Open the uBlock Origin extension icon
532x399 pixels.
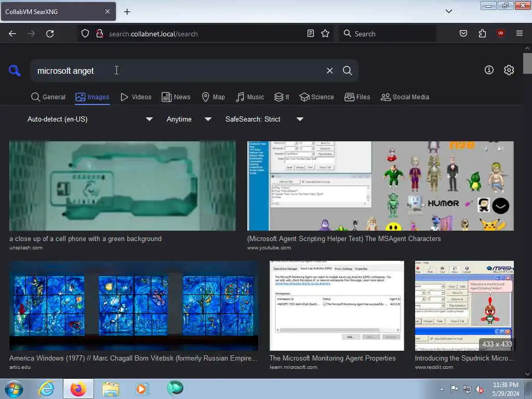point(500,33)
